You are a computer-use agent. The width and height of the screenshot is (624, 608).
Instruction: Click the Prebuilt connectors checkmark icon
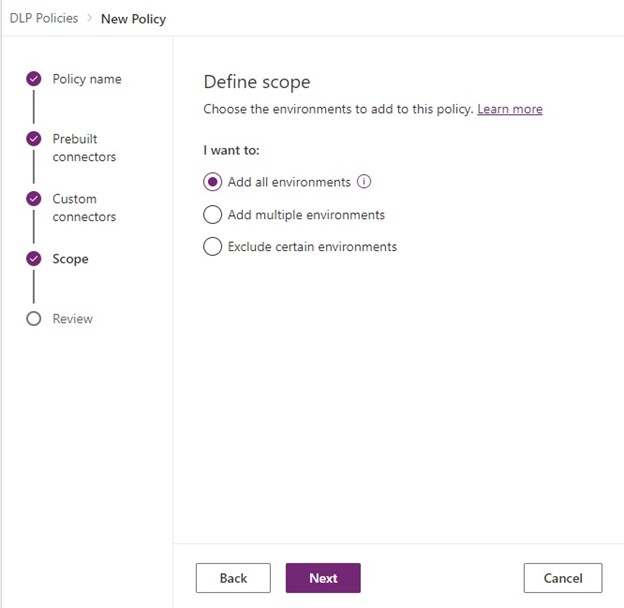[x=34, y=139]
